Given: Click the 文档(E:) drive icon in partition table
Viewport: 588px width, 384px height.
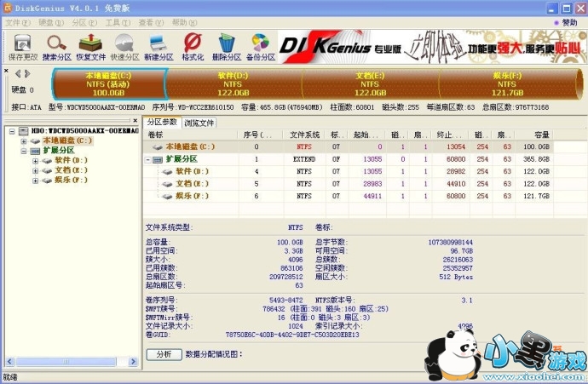Looking at the screenshot, I should 167,184.
